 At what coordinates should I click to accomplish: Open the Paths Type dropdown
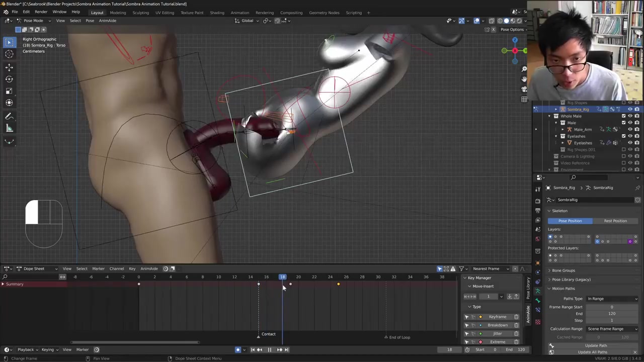tap(612, 299)
